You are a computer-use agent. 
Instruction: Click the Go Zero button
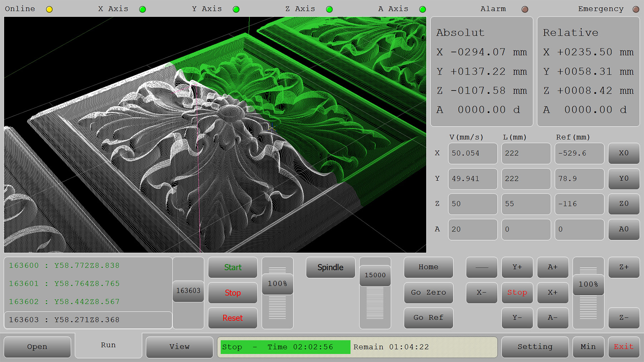pos(428,293)
